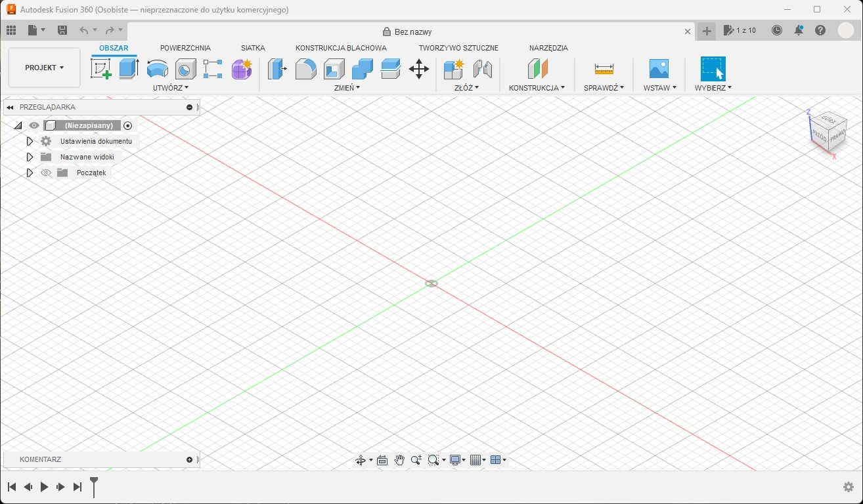The width and height of the screenshot is (863, 504).
Task: Select the Joint tool
Action: coord(482,69)
